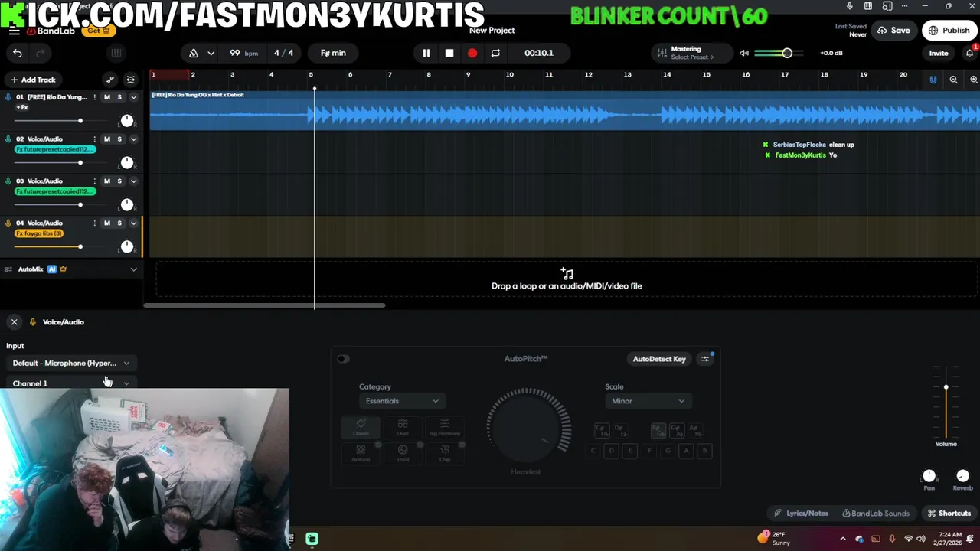
Task: Pause playback
Action: [x=426, y=53]
